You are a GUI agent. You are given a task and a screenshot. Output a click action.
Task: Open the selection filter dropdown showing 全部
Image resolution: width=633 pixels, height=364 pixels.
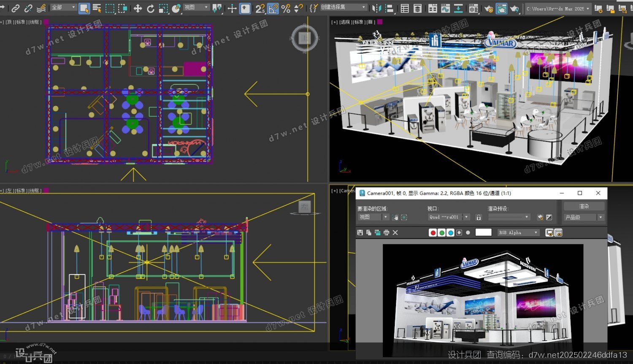click(63, 8)
